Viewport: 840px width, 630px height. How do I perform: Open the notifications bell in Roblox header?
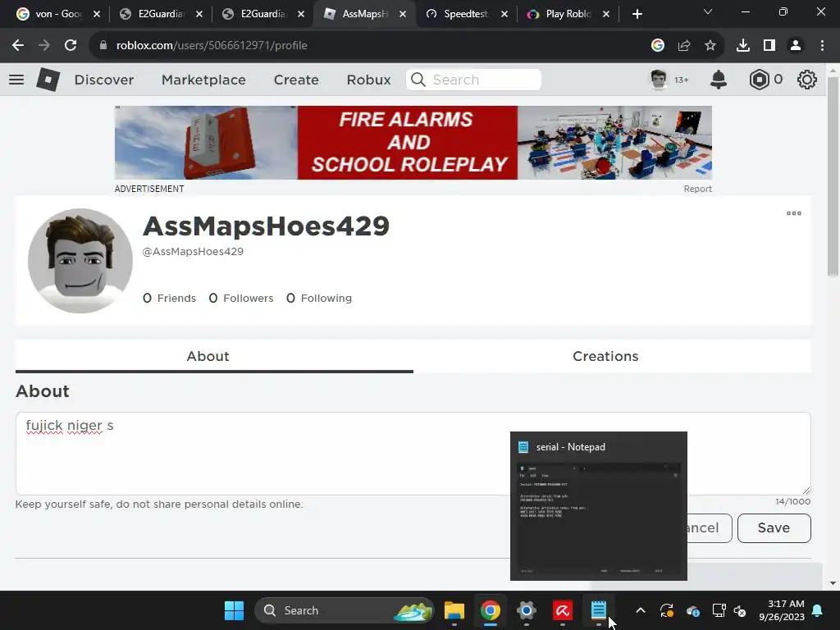pyautogui.click(x=718, y=80)
